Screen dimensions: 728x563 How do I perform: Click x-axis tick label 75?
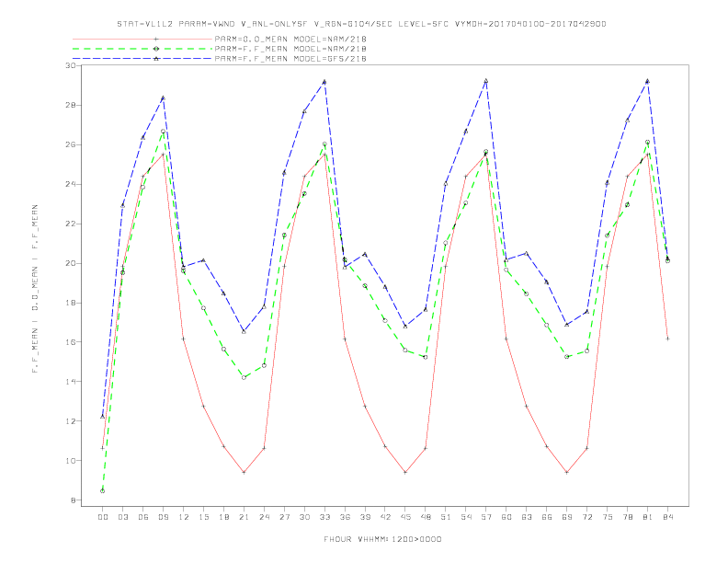(x=608, y=517)
